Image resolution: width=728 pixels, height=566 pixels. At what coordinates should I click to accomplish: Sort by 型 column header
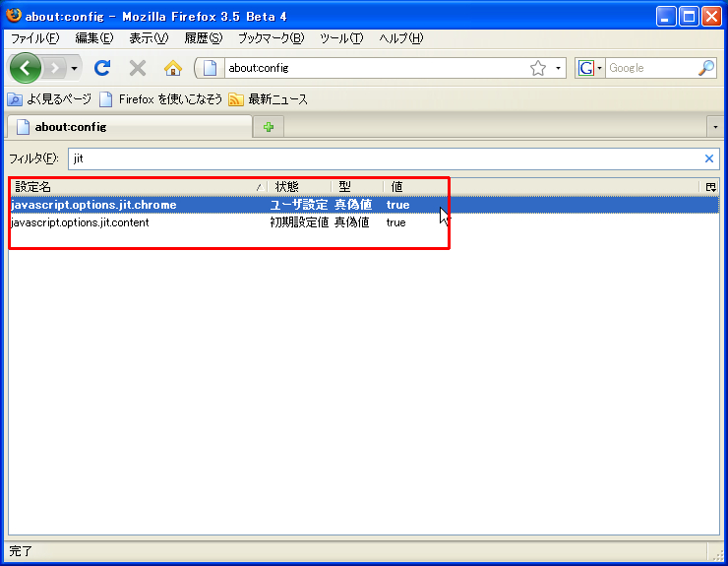(357, 187)
